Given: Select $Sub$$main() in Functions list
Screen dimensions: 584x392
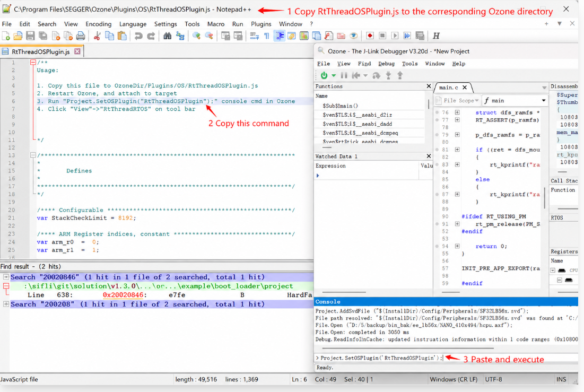Looking at the screenshot, I should coord(340,106).
